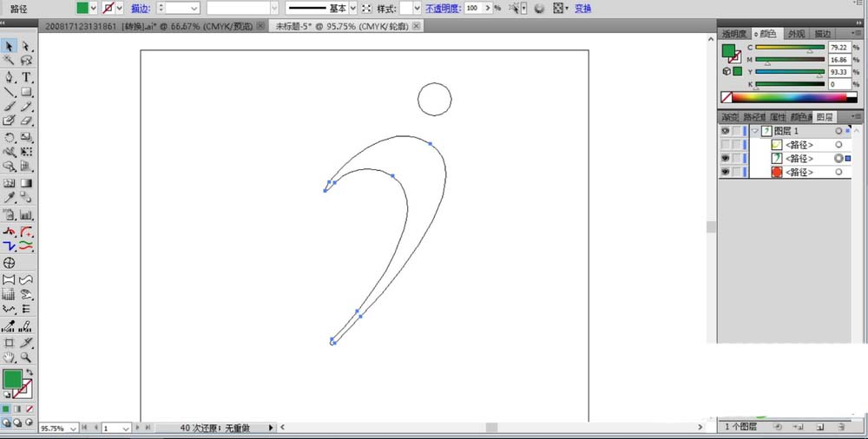The image size is (868, 439).
Task: Select the Selection (black arrow) tool
Action: (x=10, y=46)
